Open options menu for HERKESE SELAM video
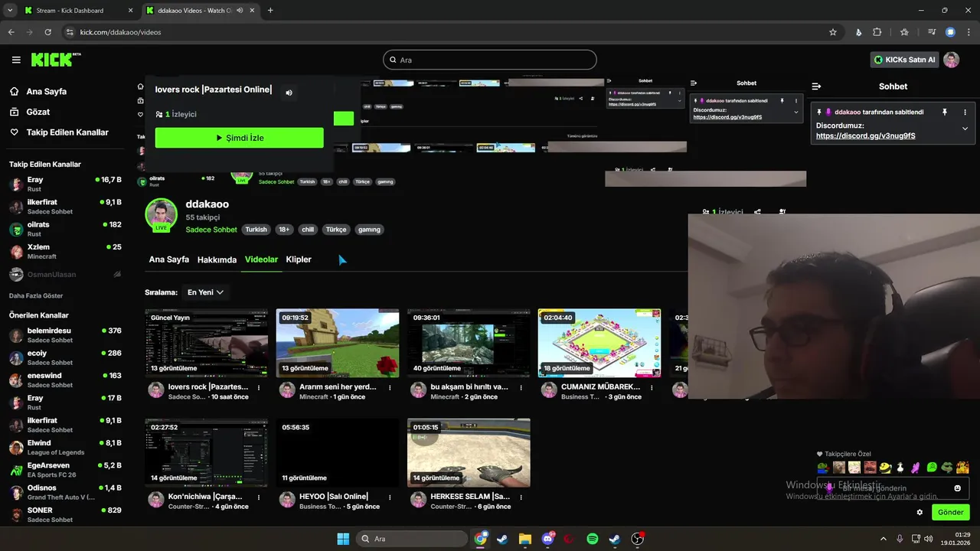This screenshot has width=980, height=551. [x=521, y=497]
